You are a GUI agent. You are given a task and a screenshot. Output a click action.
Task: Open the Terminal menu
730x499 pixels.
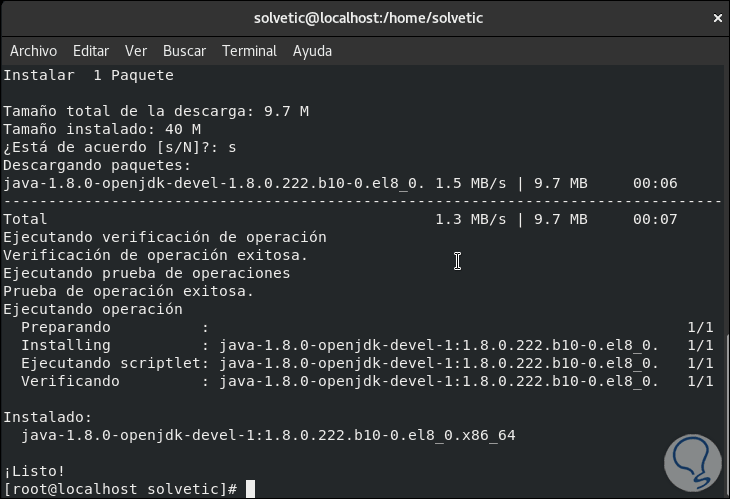tap(249, 51)
